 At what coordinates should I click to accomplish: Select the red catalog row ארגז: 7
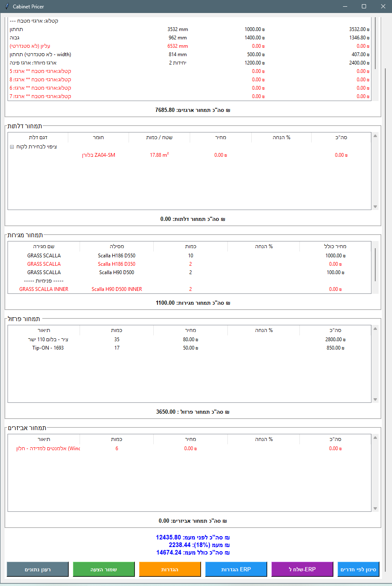click(x=190, y=96)
